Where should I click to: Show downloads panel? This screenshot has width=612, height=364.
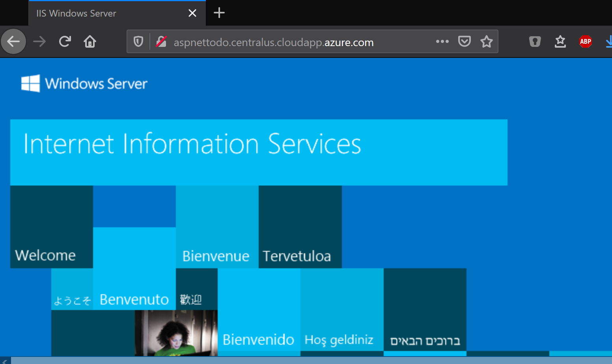click(x=608, y=41)
